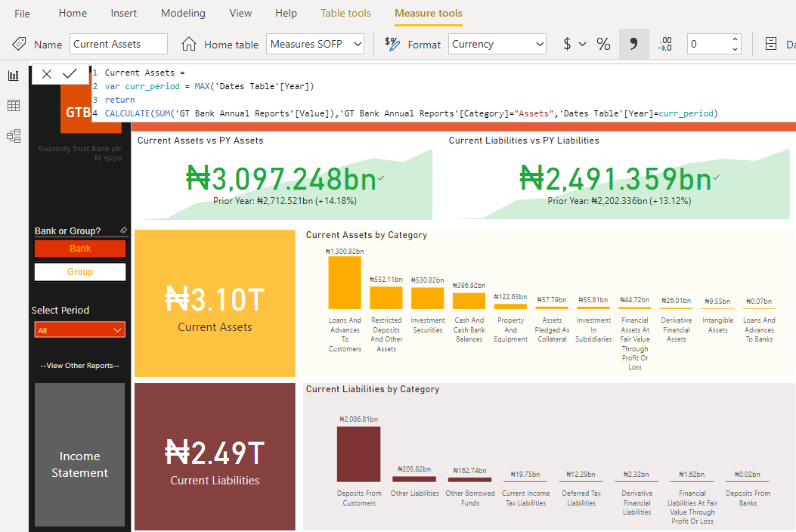Edit the measure Name field

(118, 44)
